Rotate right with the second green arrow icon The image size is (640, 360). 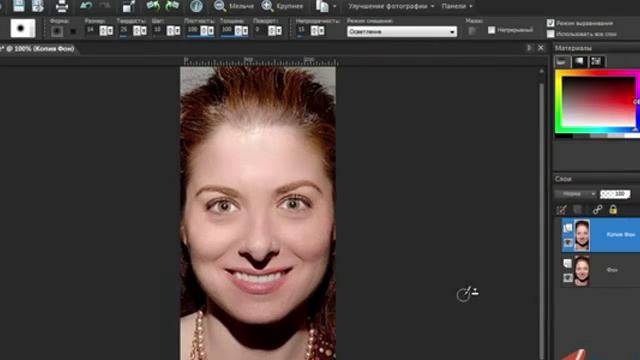pyautogui.click(x=172, y=6)
